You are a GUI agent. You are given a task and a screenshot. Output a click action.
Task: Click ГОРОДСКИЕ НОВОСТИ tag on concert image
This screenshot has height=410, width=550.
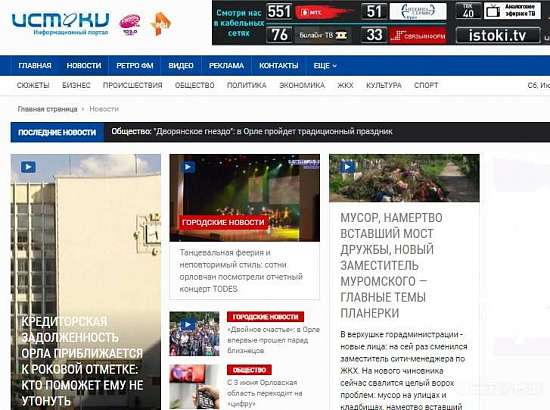pyautogui.click(x=223, y=222)
